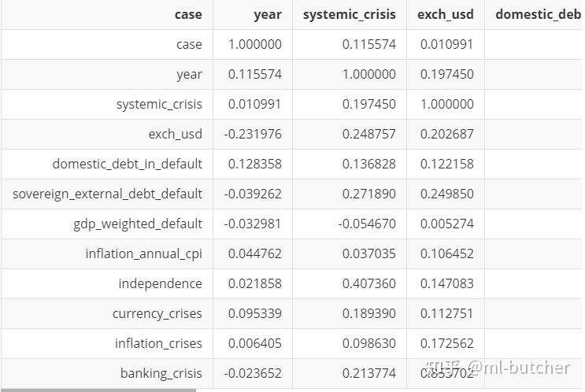Click the cell containing 0.407360
Image resolution: width=585 pixels, height=392 pixels.
(x=368, y=283)
